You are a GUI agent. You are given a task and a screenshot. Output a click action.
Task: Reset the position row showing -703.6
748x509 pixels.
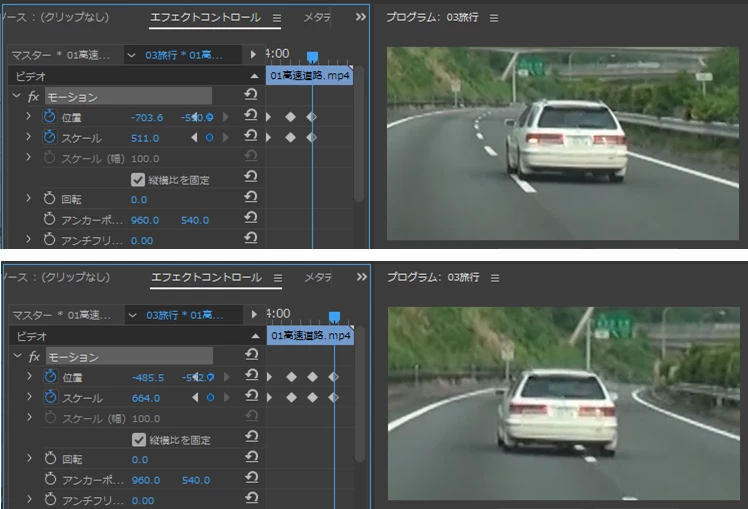click(x=250, y=115)
